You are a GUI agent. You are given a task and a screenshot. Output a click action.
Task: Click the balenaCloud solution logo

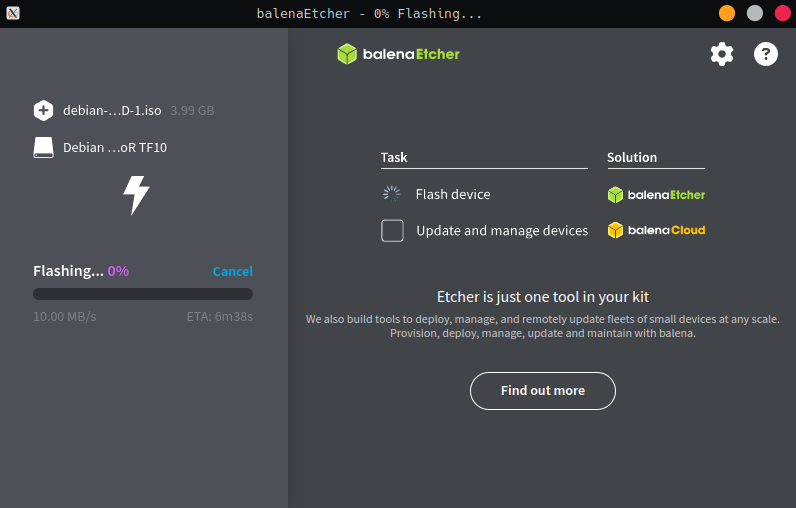tap(656, 230)
